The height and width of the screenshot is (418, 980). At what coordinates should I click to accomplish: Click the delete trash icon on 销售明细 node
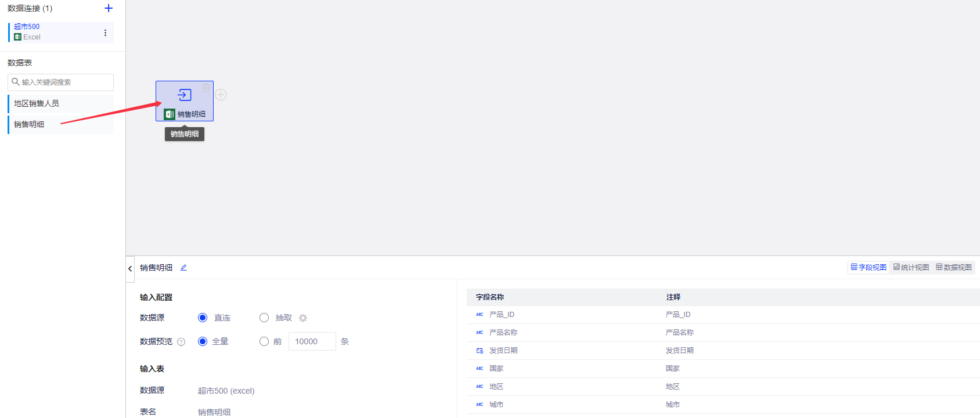[206, 88]
